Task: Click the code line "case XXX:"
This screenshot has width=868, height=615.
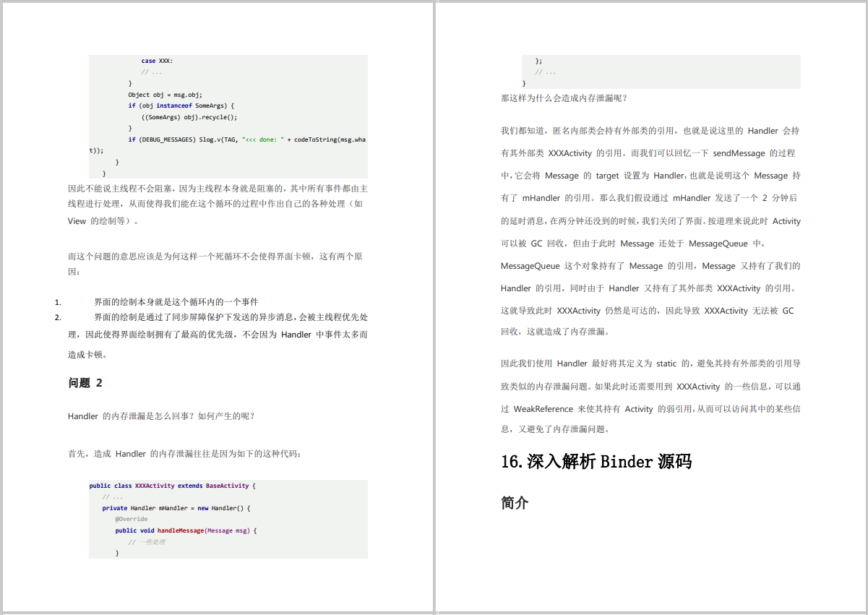Action: coord(157,61)
